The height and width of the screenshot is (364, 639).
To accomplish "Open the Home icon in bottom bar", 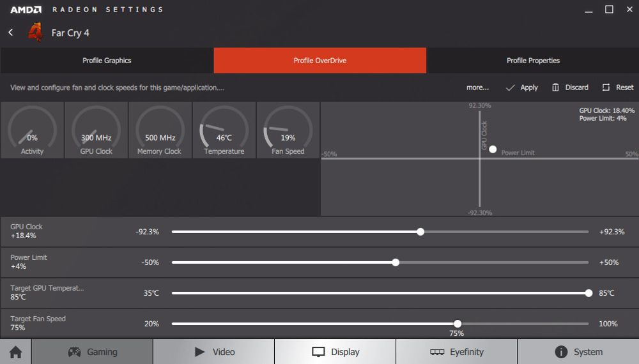I will [15, 352].
